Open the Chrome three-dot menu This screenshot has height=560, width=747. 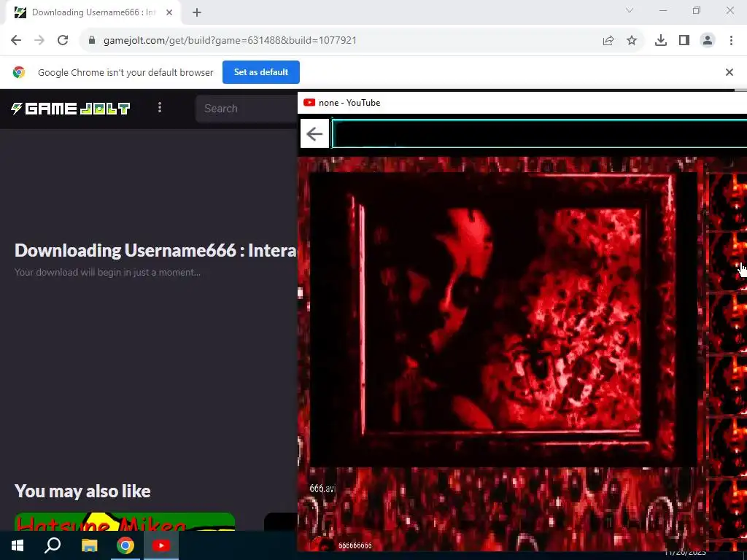click(x=731, y=41)
